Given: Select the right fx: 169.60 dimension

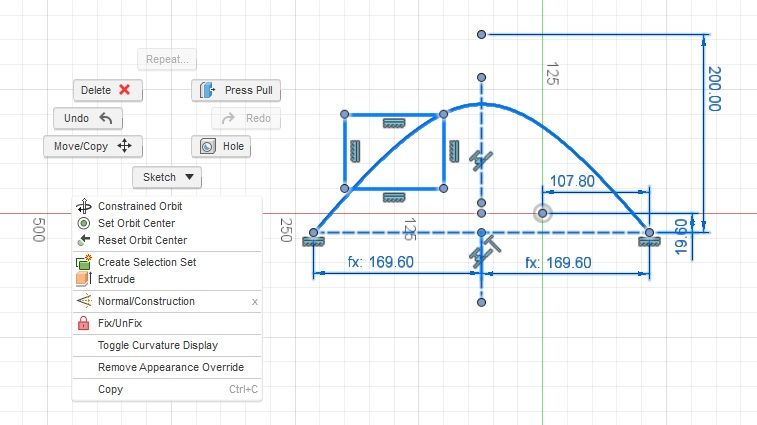Looking at the screenshot, I should click(558, 263).
